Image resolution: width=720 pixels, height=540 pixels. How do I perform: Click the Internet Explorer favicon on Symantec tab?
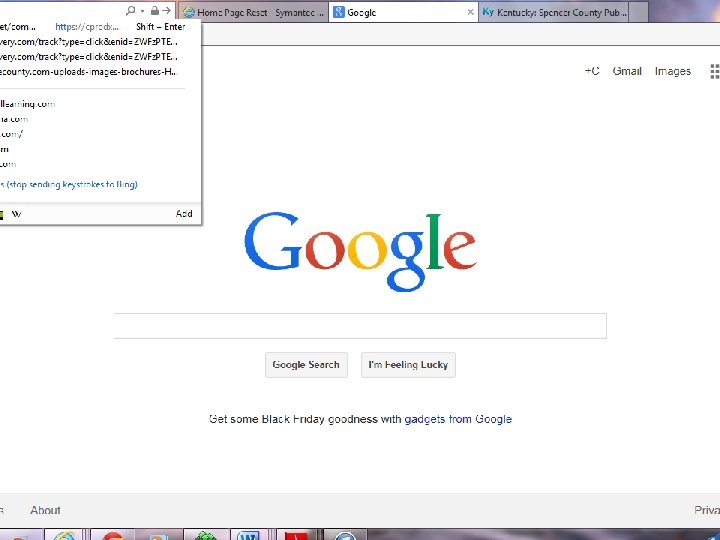click(189, 12)
